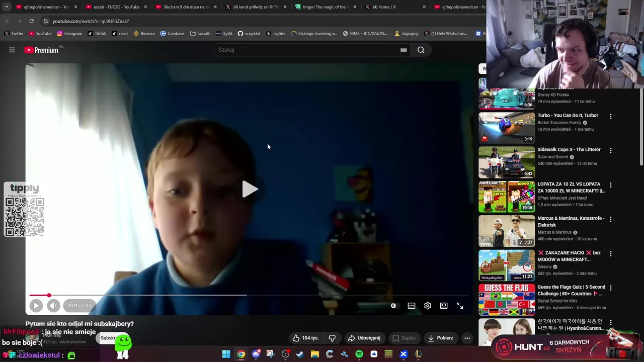This screenshot has height=362, width=644.
Task: Open the ByBit bookmark
Action: (x=224, y=34)
